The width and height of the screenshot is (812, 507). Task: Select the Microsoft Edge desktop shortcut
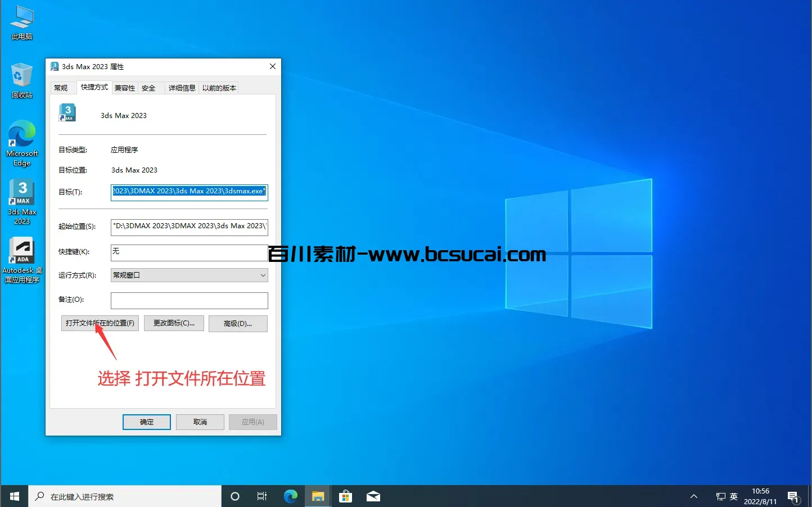[x=22, y=143]
